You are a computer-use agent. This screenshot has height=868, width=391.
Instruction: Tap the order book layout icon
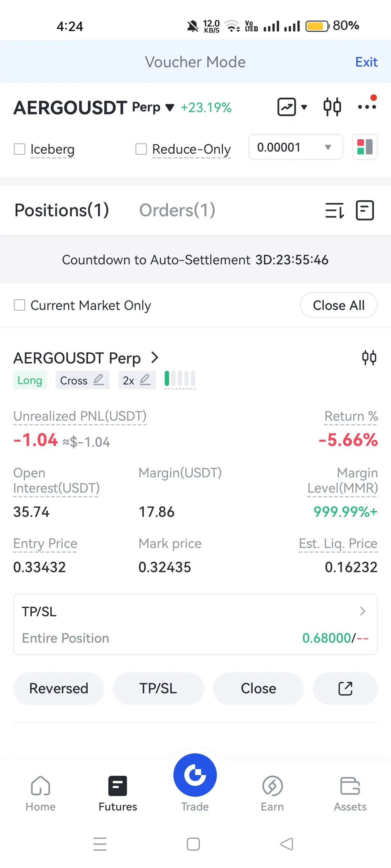tap(365, 147)
